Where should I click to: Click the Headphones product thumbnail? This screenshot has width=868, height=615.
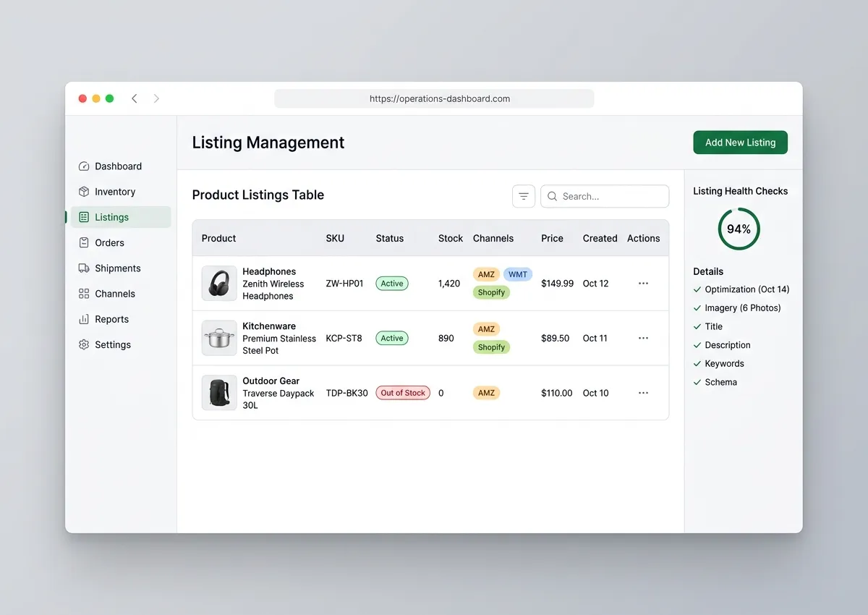coord(219,284)
